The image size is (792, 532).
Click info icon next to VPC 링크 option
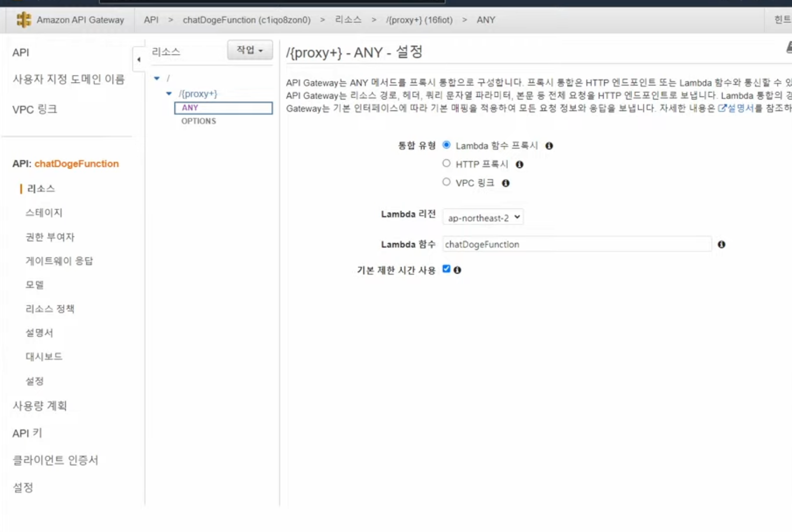(506, 183)
